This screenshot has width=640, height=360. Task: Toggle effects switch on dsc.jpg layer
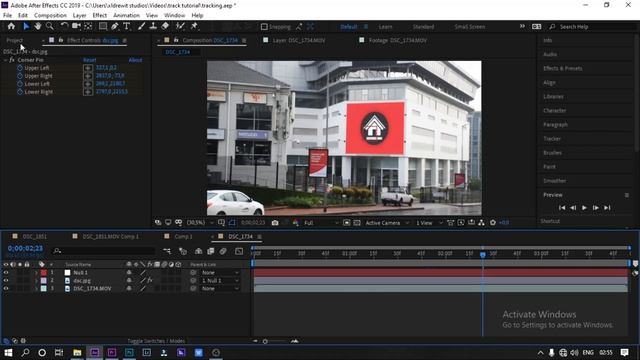point(150,280)
